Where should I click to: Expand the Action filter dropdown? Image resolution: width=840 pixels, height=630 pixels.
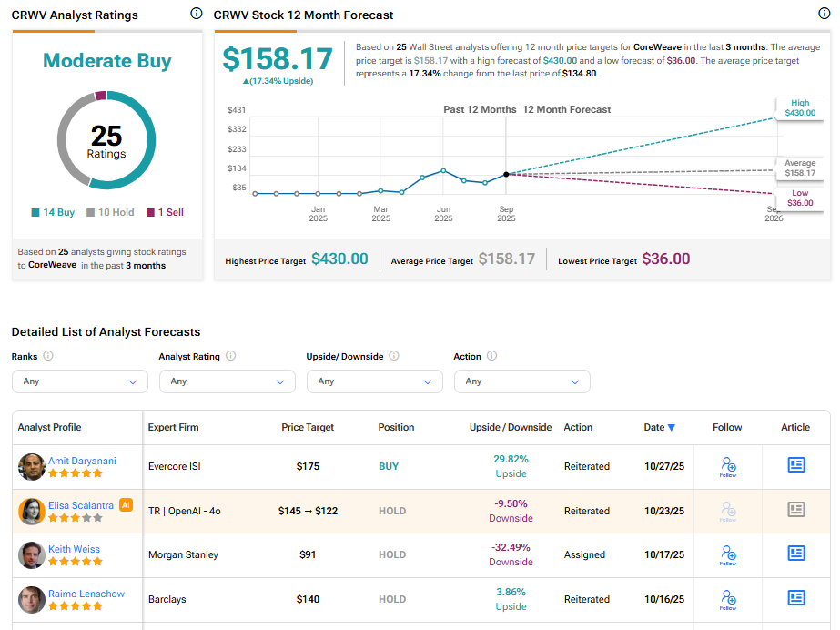click(x=522, y=381)
